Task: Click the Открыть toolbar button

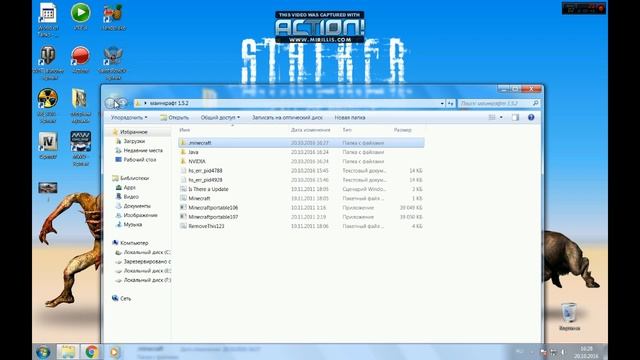Action: (174, 118)
